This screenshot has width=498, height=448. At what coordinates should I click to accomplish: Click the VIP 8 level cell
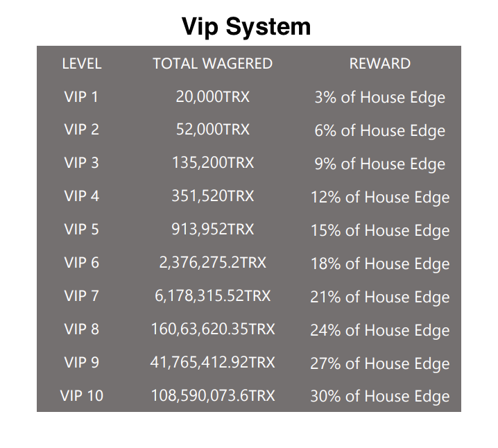pyautogui.click(x=82, y=329)
